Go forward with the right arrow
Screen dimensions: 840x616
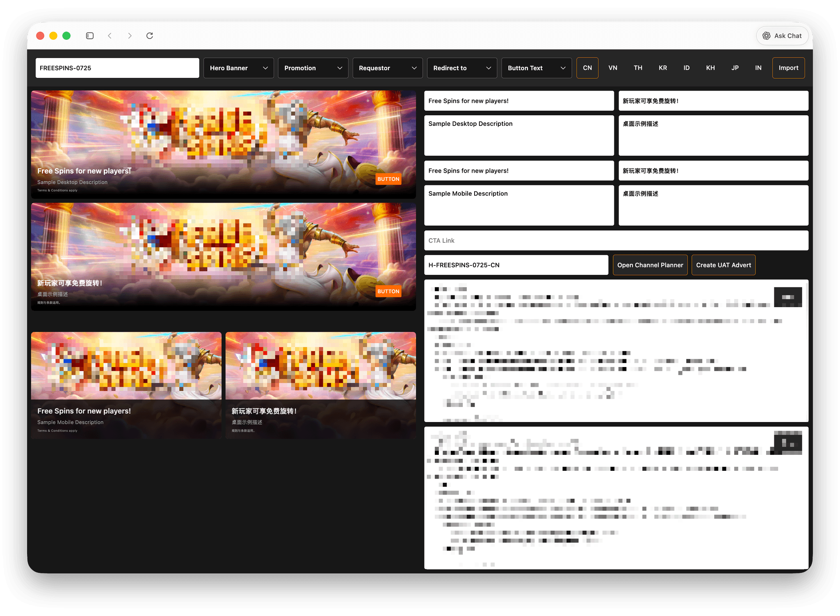[x=130, y=36]
